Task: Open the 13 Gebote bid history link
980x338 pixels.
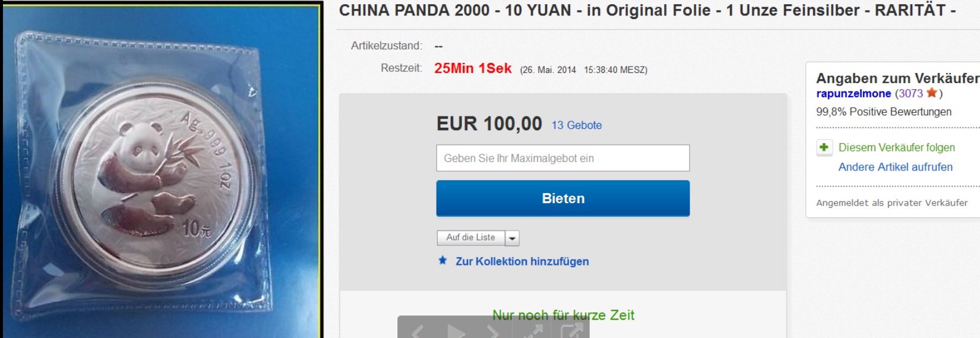Action: coord(576,125)
